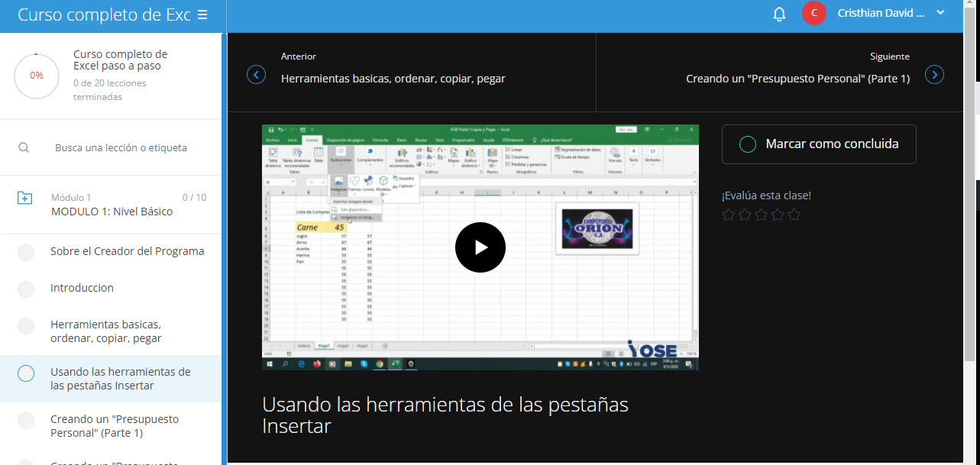The width and height of the screenshot is (980, 465).
Task: Play the lesson video
Action: point(480,247)
